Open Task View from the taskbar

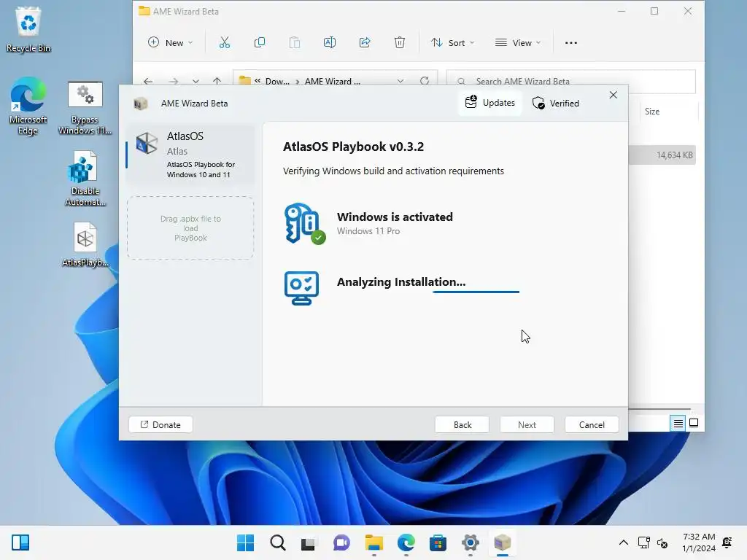click(x=309, y=542)
